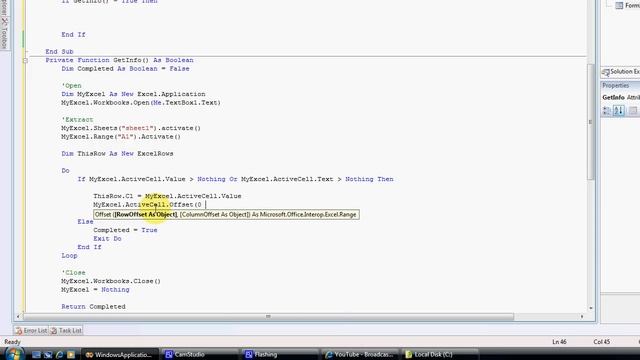Click 'ThisRow.C1' assignment line
The width and height of the screenshot is (640, 360).
click(x=167, y=196)
